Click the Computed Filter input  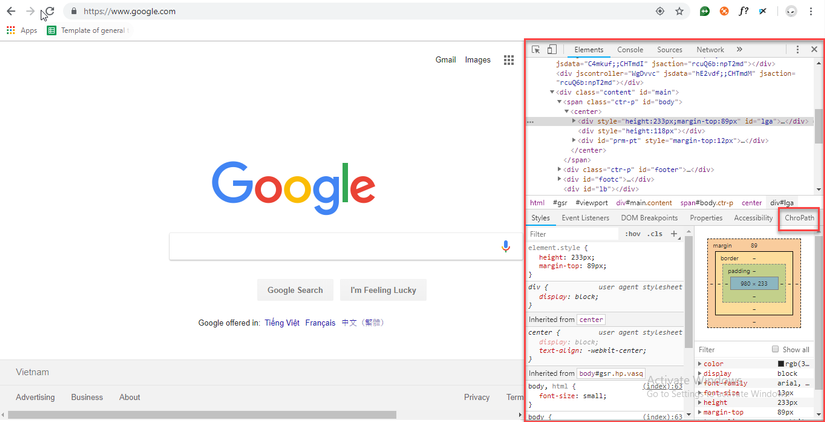731,349
